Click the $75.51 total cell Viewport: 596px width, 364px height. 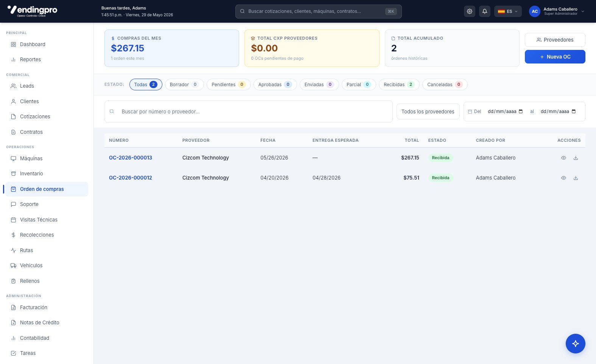coord(411,178)
